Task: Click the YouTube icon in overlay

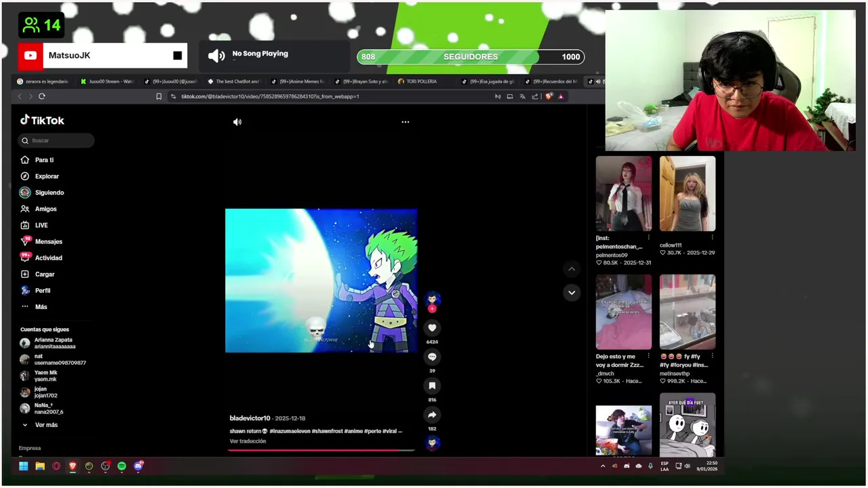Action: click(x=31, y=56)
